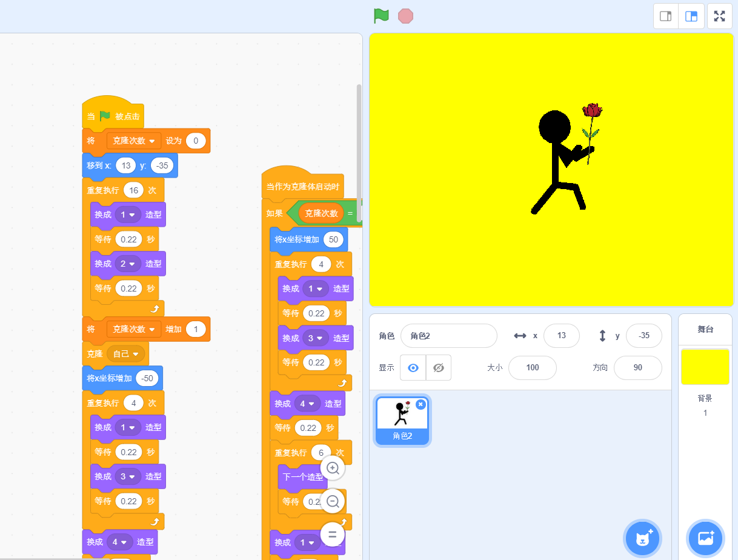The height and width of the screenshot is (560, 738).
Task: Zoom out of the code workspace
Action: click(x=333, y=501)
